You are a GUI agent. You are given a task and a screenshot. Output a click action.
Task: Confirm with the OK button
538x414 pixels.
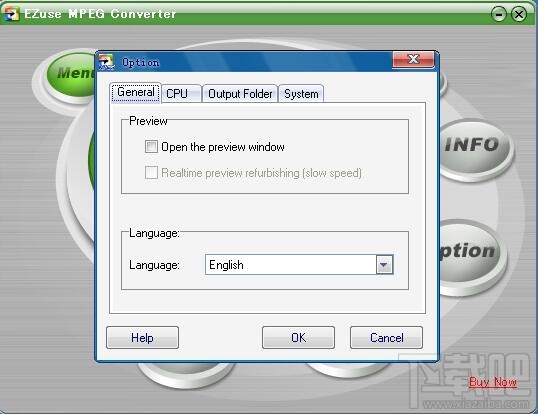pos(298,338)
